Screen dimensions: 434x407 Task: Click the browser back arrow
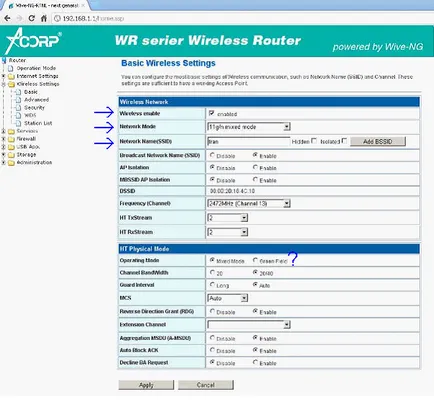coord(7,18)
